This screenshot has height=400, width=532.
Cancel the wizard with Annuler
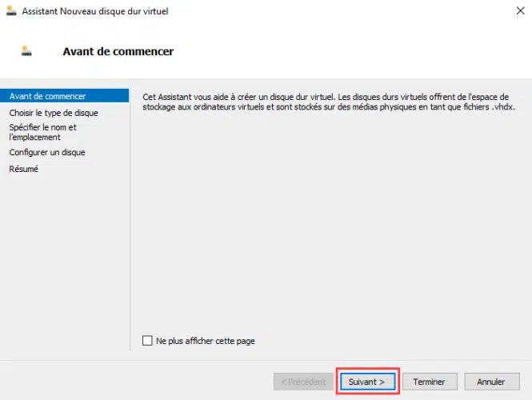coord(492,382)
